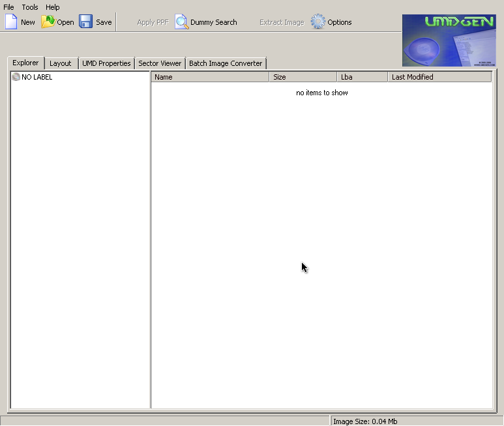Click the Save button label
This screenshot has width=504, height=426.
(x=104, y=22)
